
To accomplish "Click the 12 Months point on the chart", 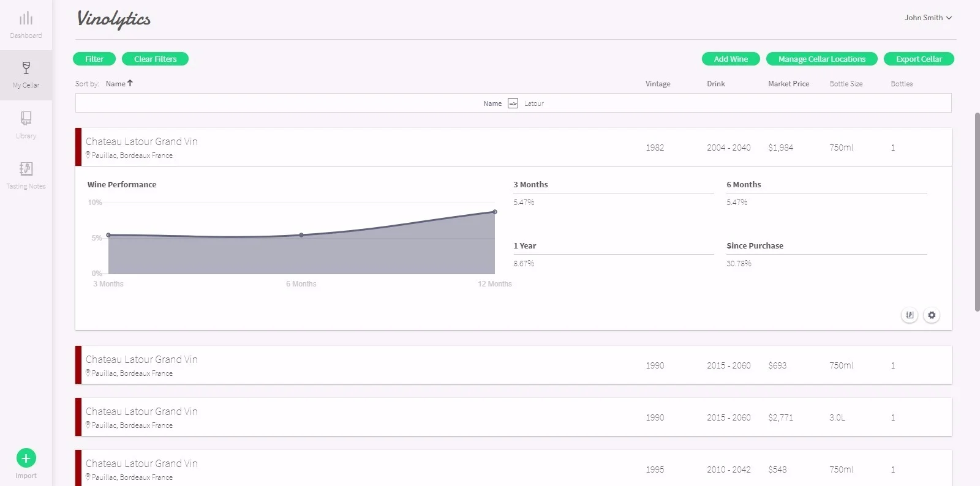I will coord(495,212).
